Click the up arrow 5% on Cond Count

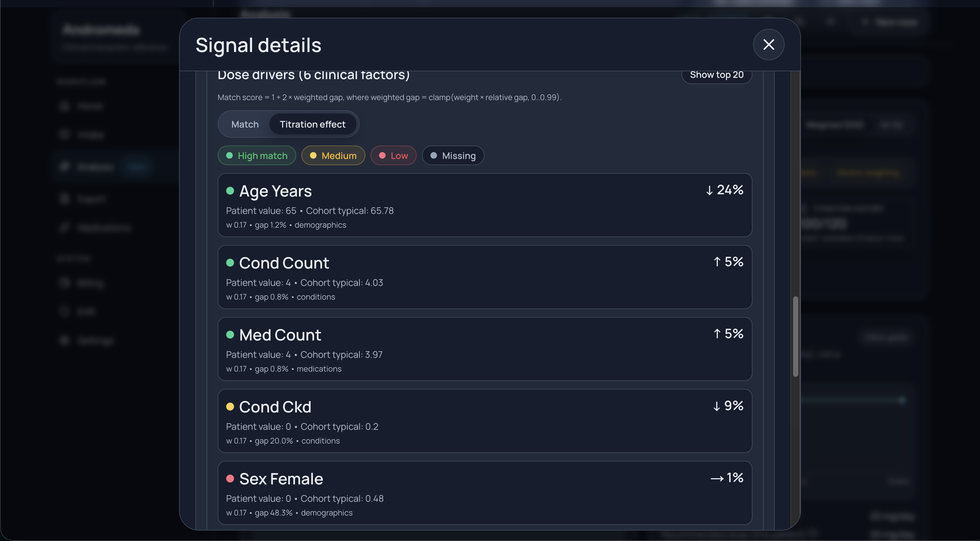[728, 262]
